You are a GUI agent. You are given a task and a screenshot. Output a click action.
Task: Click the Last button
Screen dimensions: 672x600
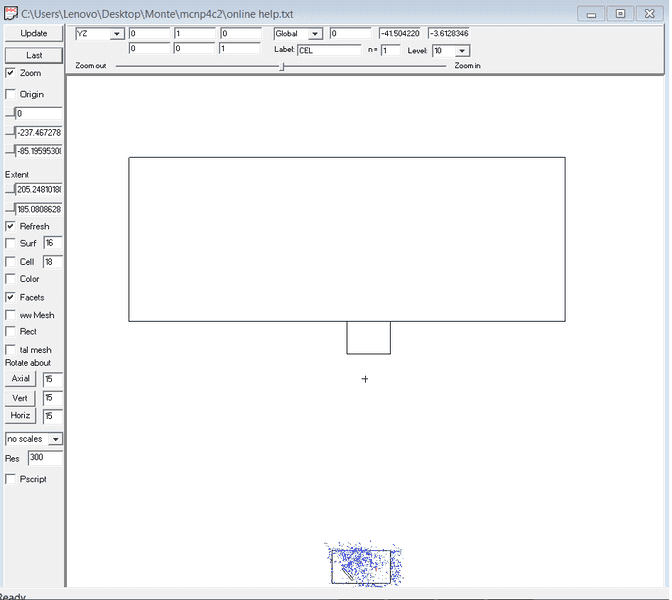pyautogui.click(x=34, y=55)
